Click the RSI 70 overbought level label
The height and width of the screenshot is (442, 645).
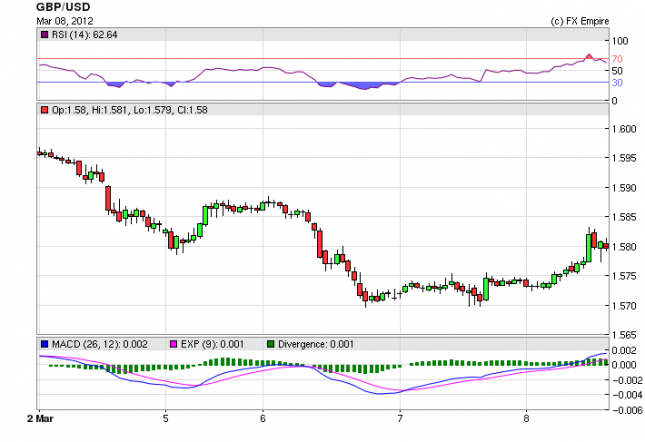(x=617, y=59)
